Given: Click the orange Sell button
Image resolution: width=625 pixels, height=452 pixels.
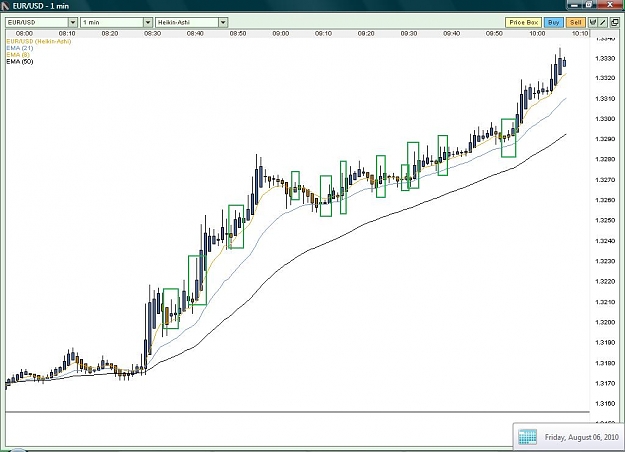Looking at the screenshot, I should click(x=576, y=22).
